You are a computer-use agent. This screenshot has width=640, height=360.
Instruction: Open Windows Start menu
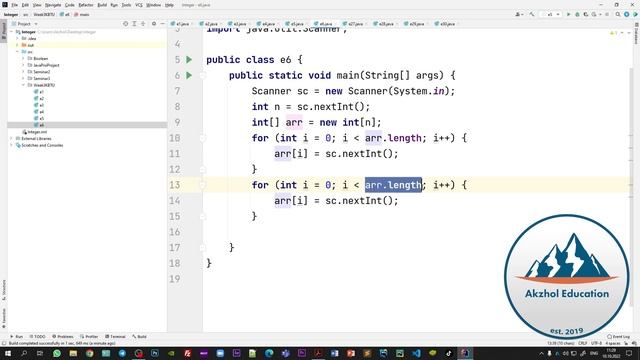pos(7,353)
